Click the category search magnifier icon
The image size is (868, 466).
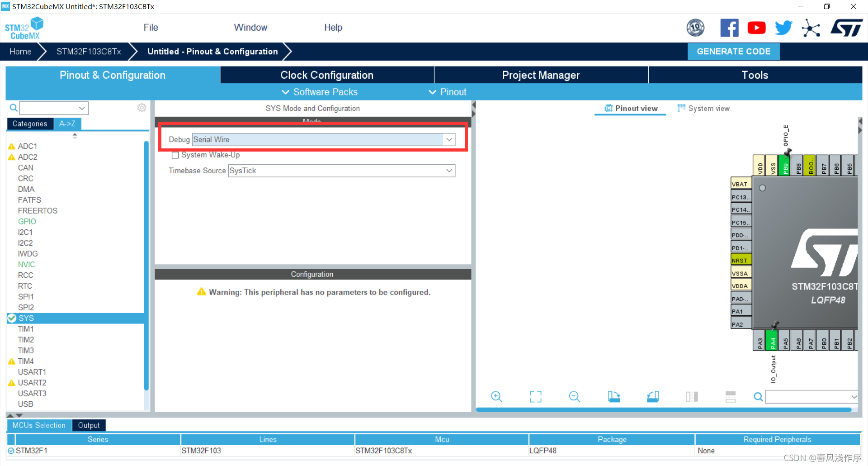pos(14,108)
